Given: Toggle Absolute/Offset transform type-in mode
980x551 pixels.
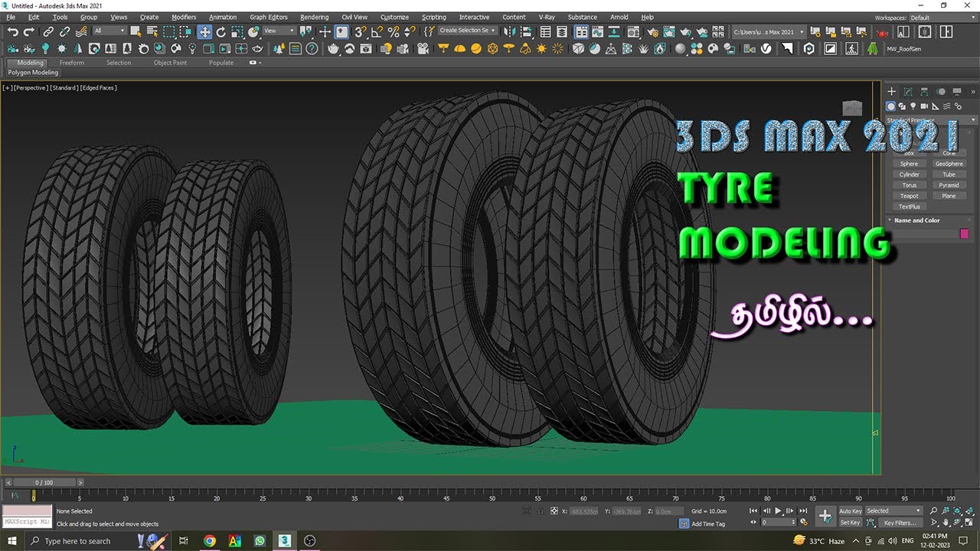Looking at the screenshot, I should [x=554, y=510].
